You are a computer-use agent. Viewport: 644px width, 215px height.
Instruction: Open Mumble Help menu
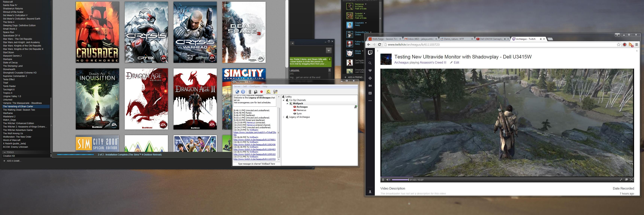(265, 86)
